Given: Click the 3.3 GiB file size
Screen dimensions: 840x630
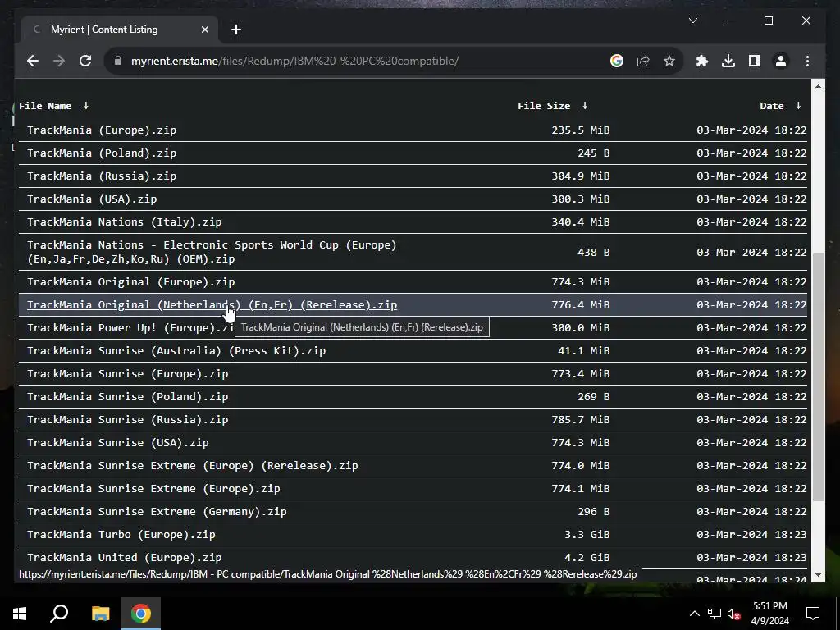Looking at the screenshot, I should [587, 535].
